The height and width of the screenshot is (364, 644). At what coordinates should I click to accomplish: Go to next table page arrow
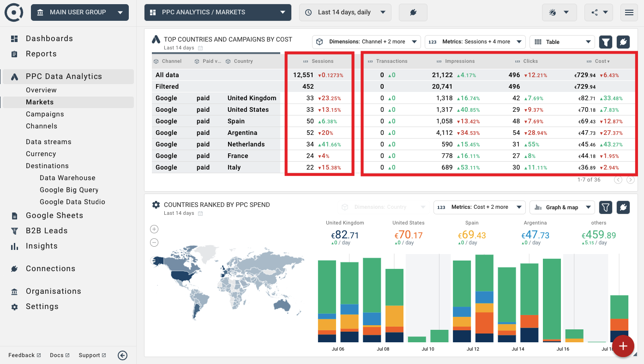coord(630,180)
